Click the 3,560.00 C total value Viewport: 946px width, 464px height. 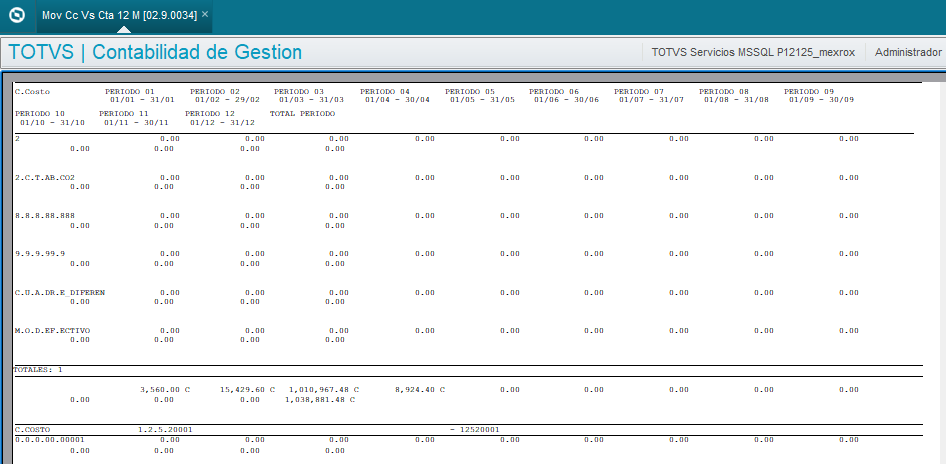tap(165, 390)
